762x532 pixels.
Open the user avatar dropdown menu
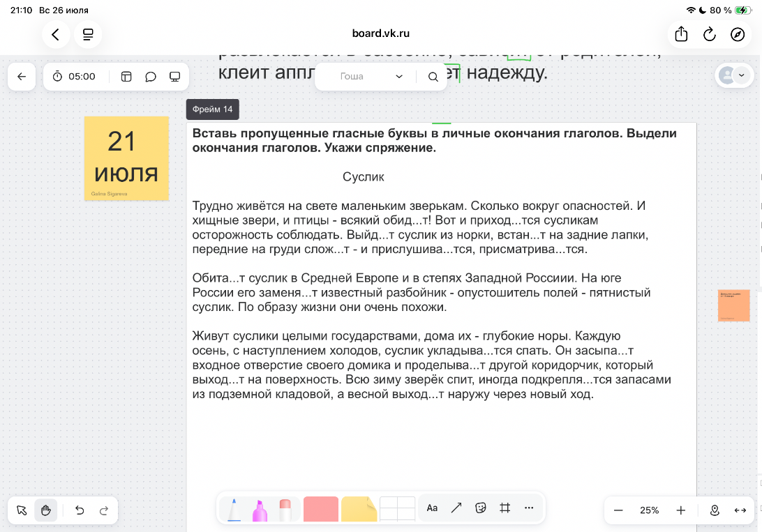[734, 75]
